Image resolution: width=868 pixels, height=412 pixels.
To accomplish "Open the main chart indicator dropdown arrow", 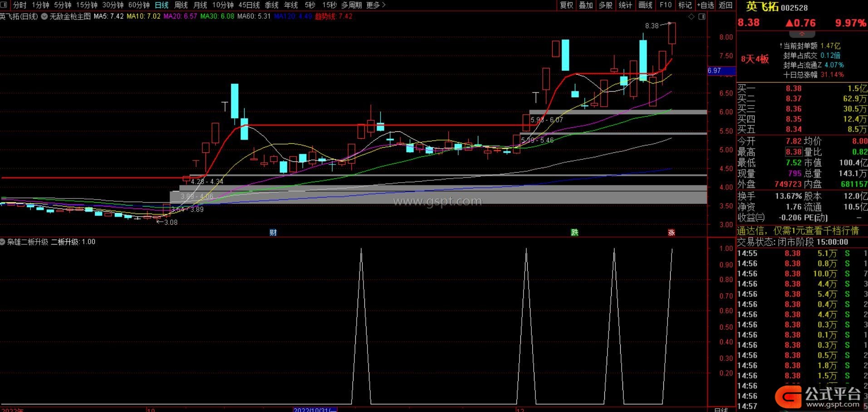I will (44, 16).
